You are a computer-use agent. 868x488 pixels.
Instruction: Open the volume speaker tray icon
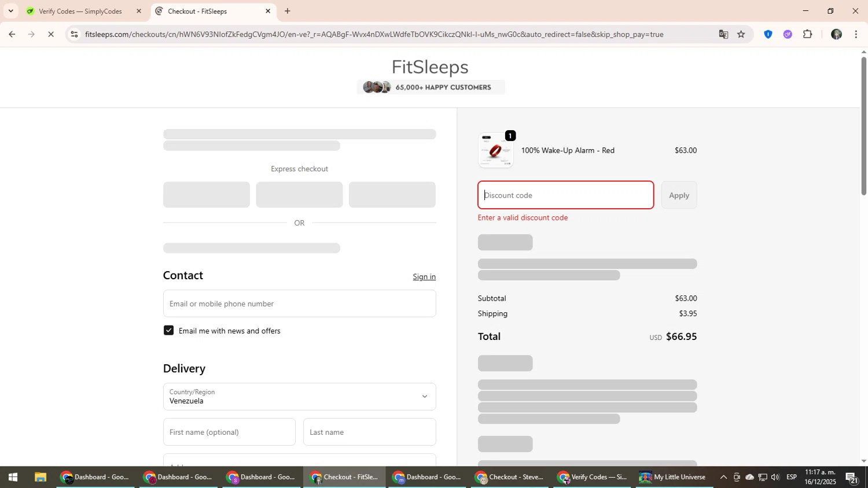pos(775,477)
